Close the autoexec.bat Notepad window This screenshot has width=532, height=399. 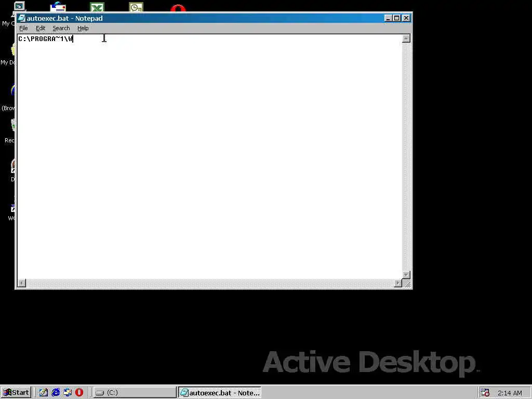point(406,18)
